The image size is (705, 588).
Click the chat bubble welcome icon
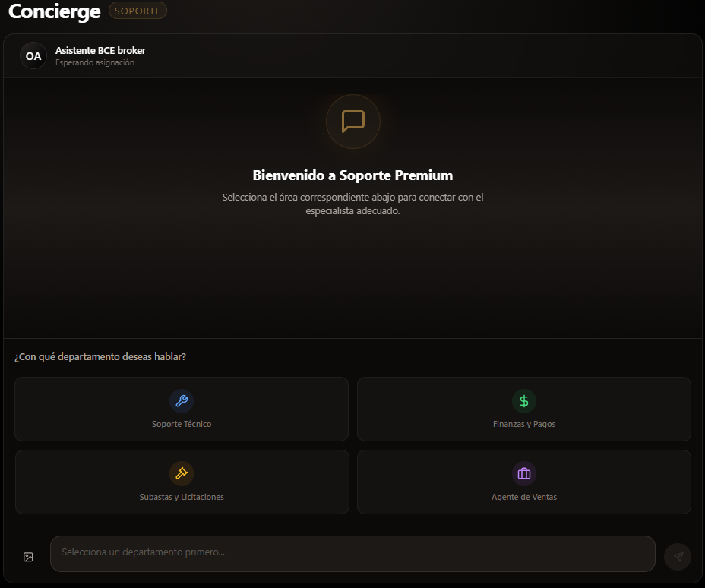(352, 122)
